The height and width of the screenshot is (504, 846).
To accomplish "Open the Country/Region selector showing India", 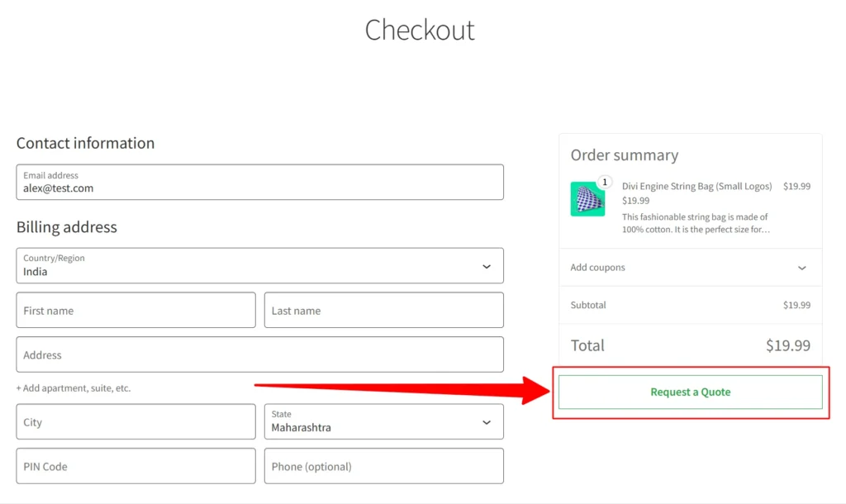I will click(x=260, y=265).
